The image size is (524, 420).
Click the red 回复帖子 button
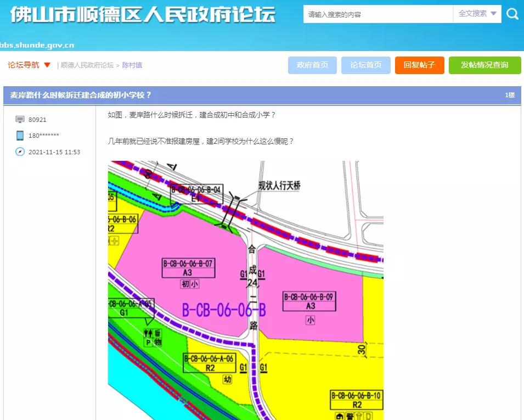click(419, 65)
